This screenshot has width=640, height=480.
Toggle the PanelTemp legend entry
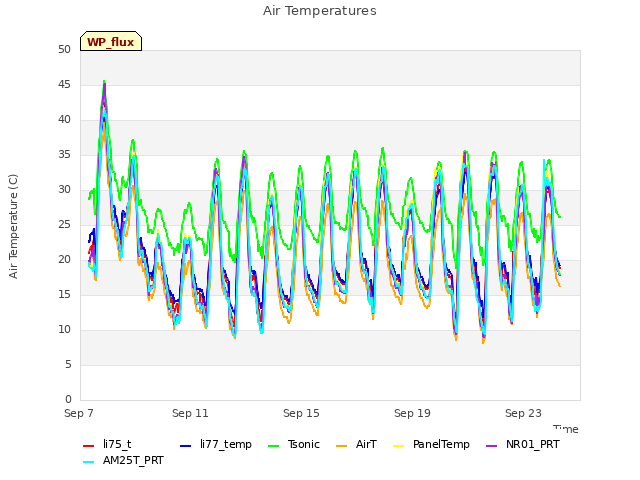coord(431,444)
